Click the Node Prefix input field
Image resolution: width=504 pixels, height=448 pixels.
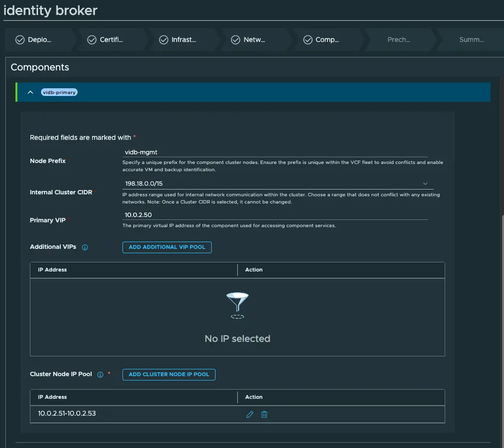275,152
